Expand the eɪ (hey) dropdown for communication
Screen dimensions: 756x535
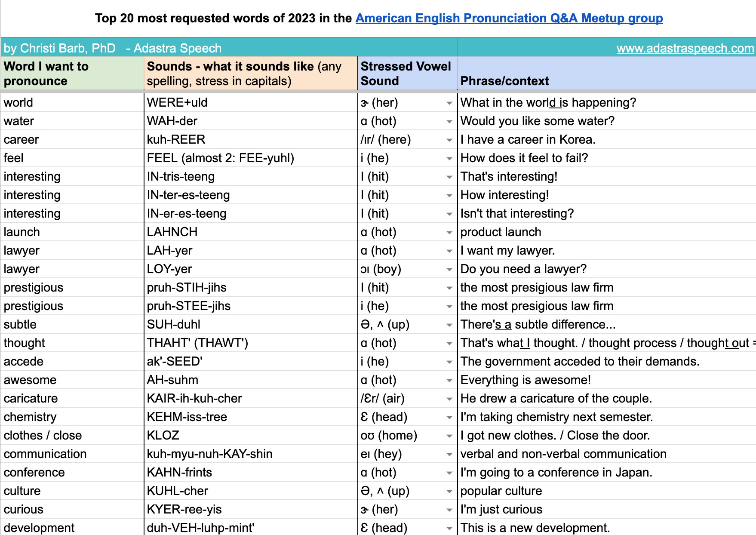(449, 455)
